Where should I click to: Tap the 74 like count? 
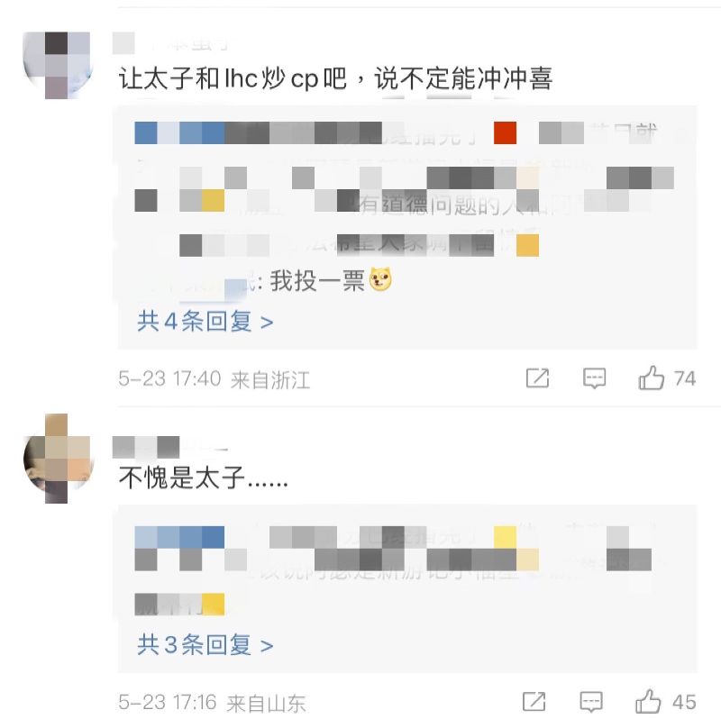(x=684, y=378)
